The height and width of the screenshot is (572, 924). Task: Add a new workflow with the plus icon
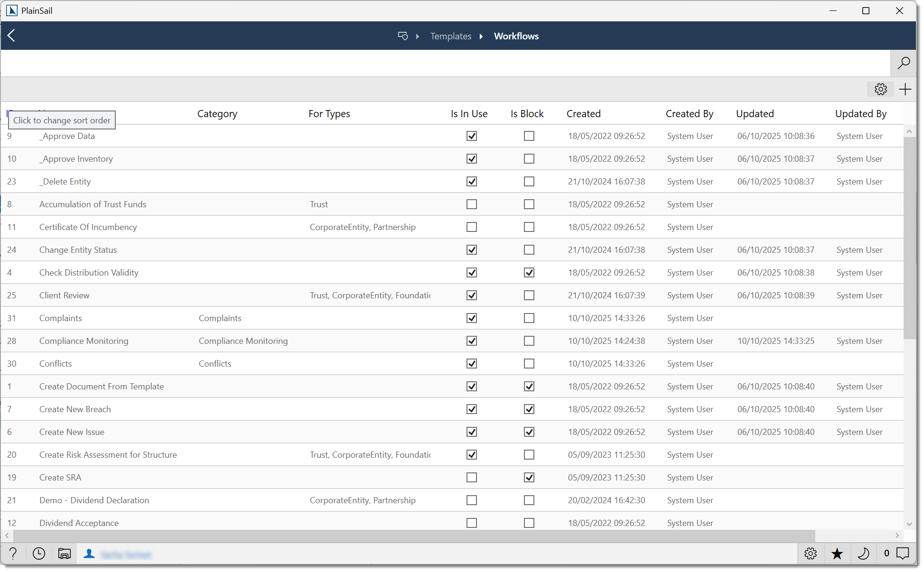(905, 89)
